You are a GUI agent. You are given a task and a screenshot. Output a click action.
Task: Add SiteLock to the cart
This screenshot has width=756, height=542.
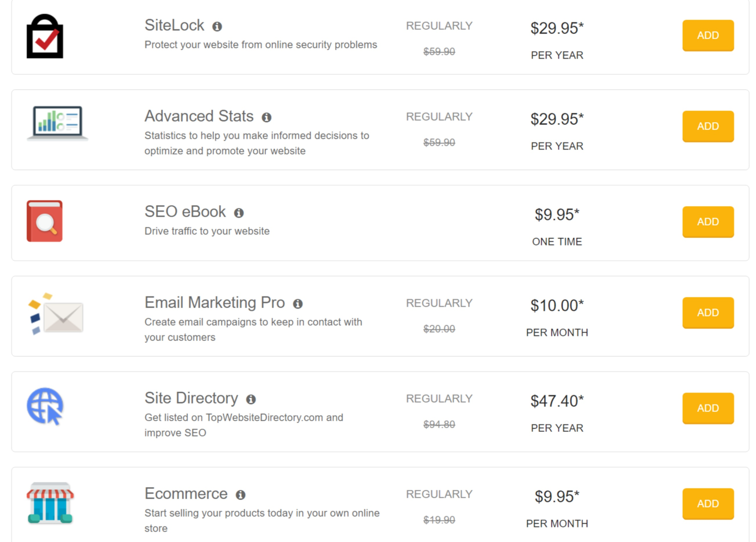pos(708,35)
